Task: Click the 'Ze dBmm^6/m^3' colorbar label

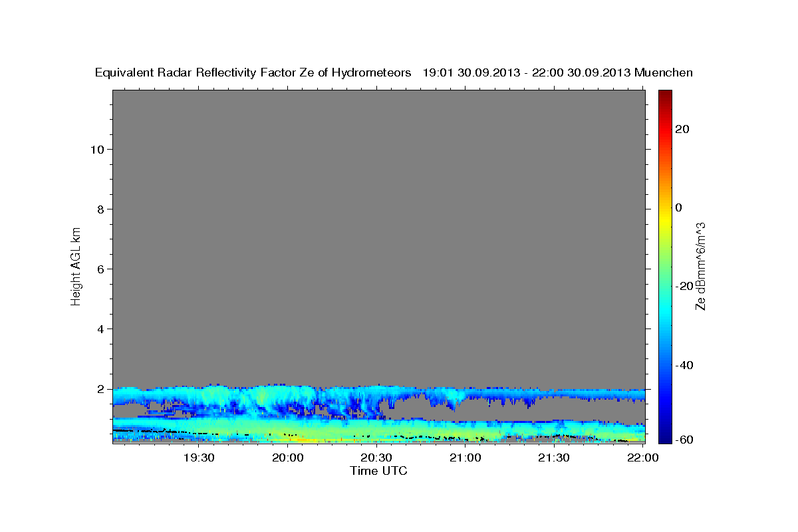Action: click(700, 266)
